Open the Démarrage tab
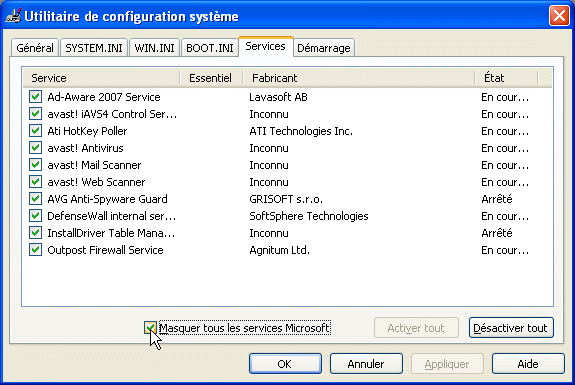This screenshot has width=575, height=385. point(324,48)
